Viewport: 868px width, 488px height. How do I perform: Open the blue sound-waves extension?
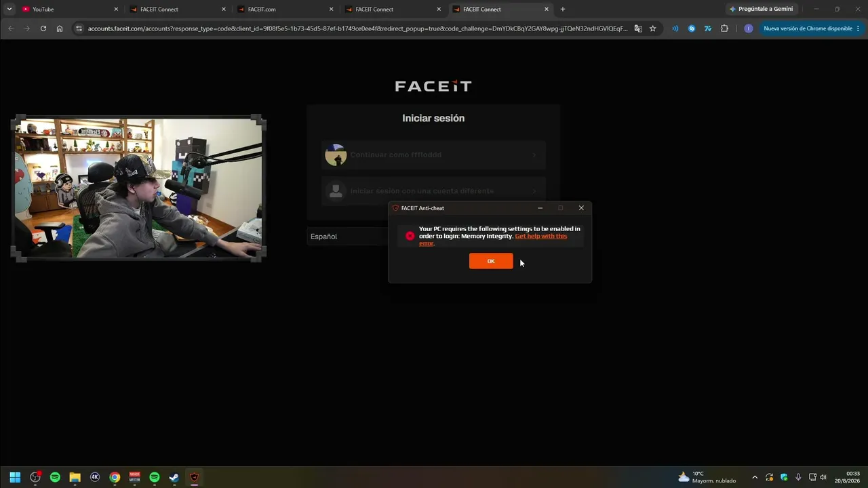pyautogui.click(x=675, y=28)
